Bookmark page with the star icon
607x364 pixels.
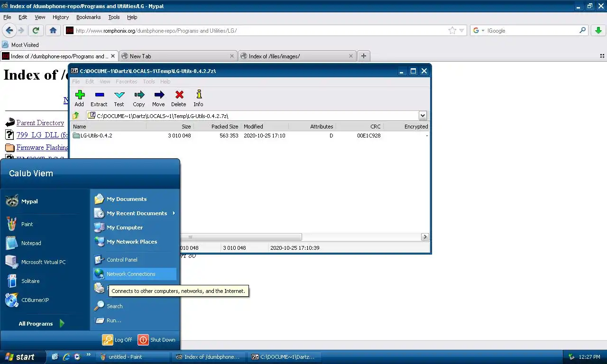[x=452, y=30]
